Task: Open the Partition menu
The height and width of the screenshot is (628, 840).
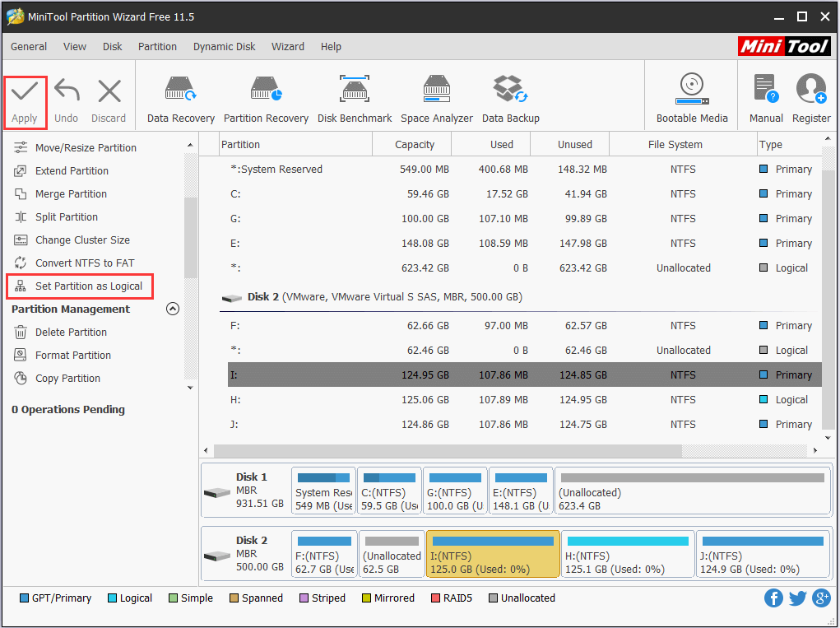Action: pos(157,47)
